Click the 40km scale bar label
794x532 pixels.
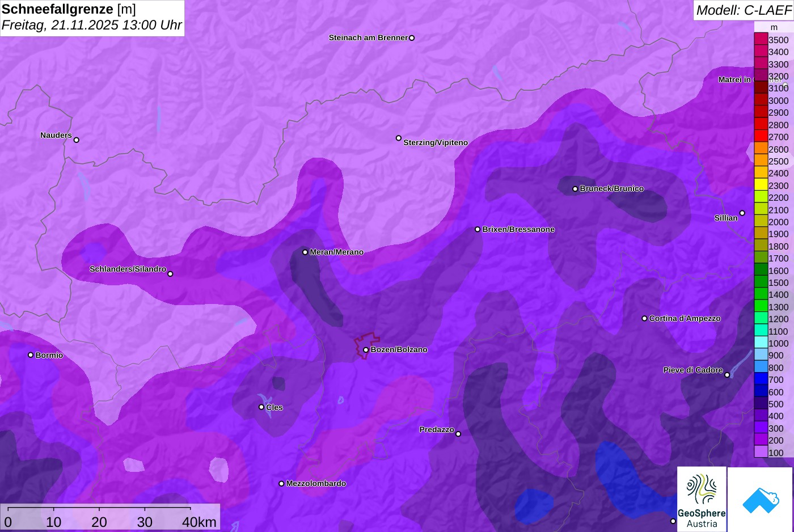199,522
